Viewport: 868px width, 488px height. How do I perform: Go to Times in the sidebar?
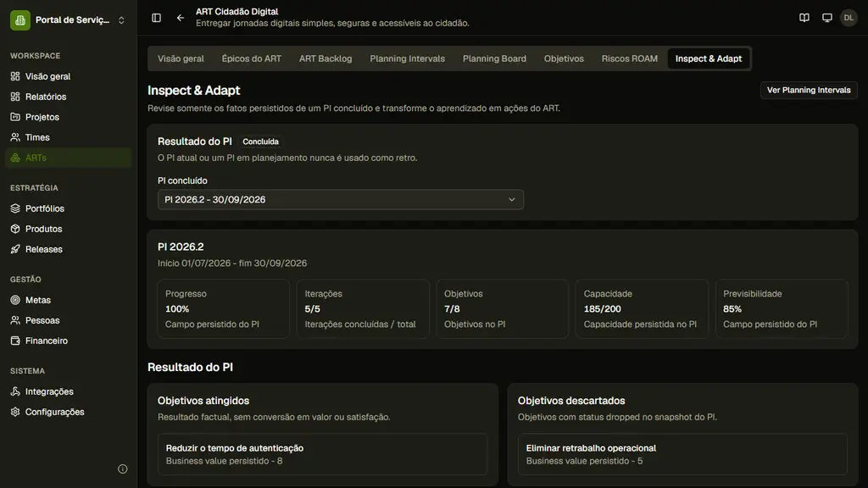69,137
